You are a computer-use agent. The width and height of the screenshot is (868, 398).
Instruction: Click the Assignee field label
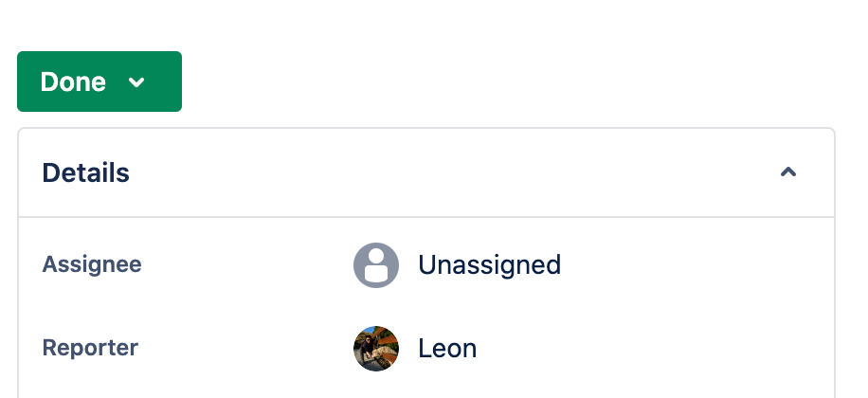(x=92, y=264)
